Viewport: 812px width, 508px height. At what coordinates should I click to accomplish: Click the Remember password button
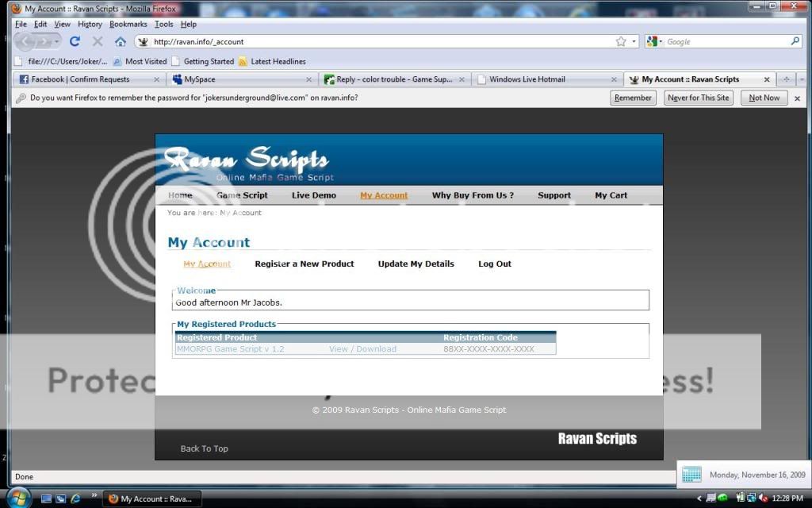click(633, 98)
